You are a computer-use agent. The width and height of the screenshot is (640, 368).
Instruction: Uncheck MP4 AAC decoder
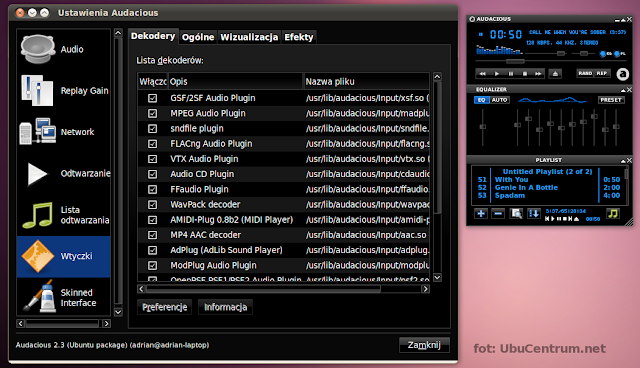point(153,235)
